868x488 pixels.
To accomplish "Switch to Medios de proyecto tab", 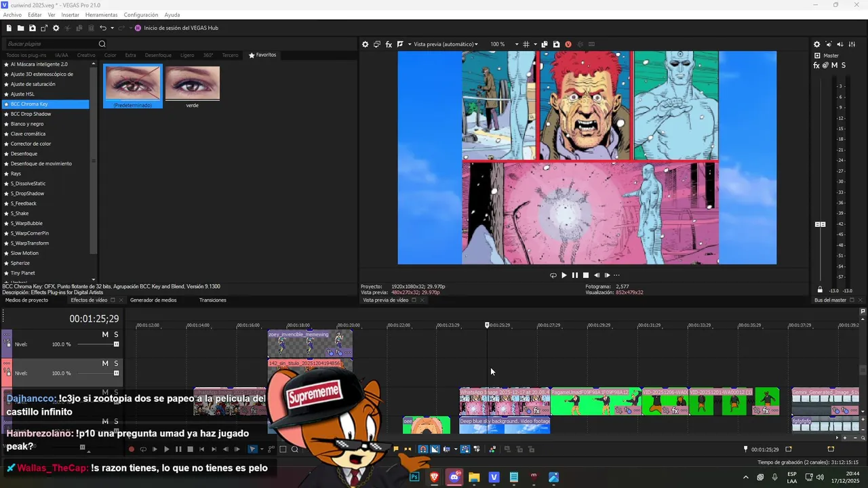I will (26, 300).
